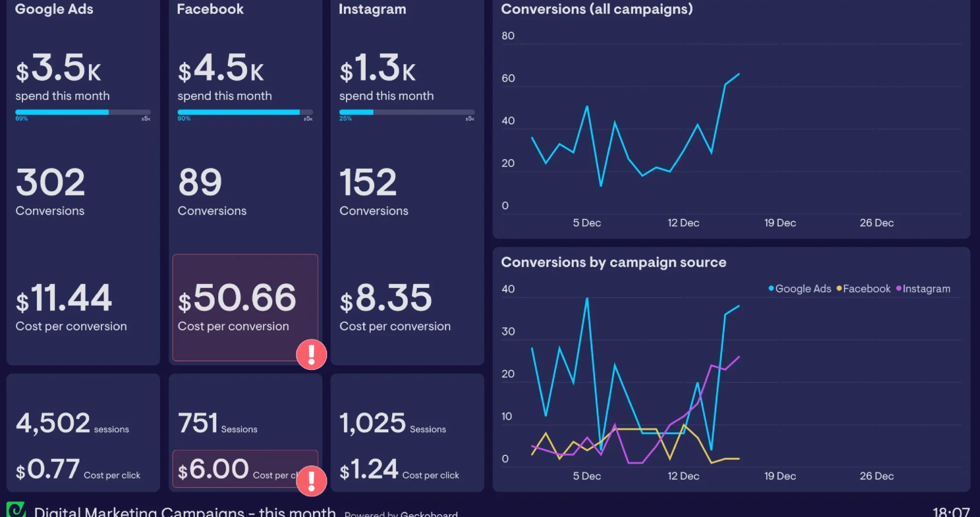Open the Powered by Geckoboard link
Viewport: 980px width, 517px height.
pyautogui.click(x=401, y=514)
